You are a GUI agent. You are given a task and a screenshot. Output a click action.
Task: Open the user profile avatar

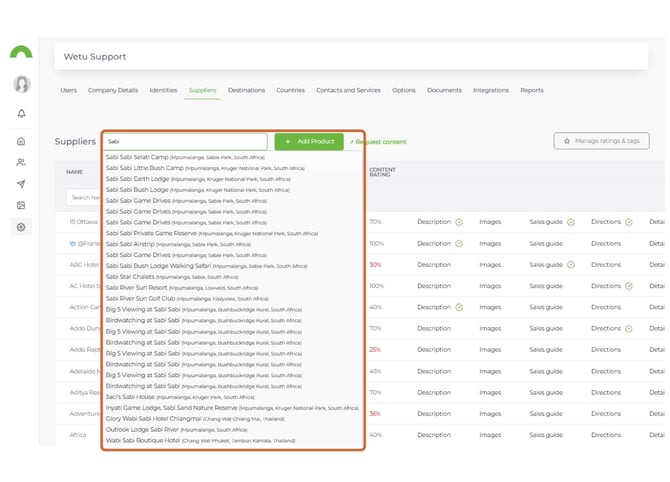pyautogui.click(x=21, y=84)
